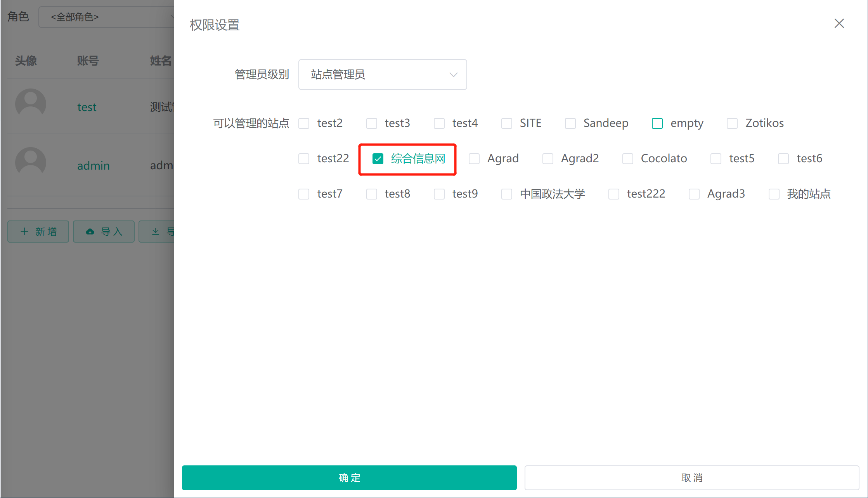868x498 pixels.
Task: Click the 姓名 column header
Action: click(160, 61)
